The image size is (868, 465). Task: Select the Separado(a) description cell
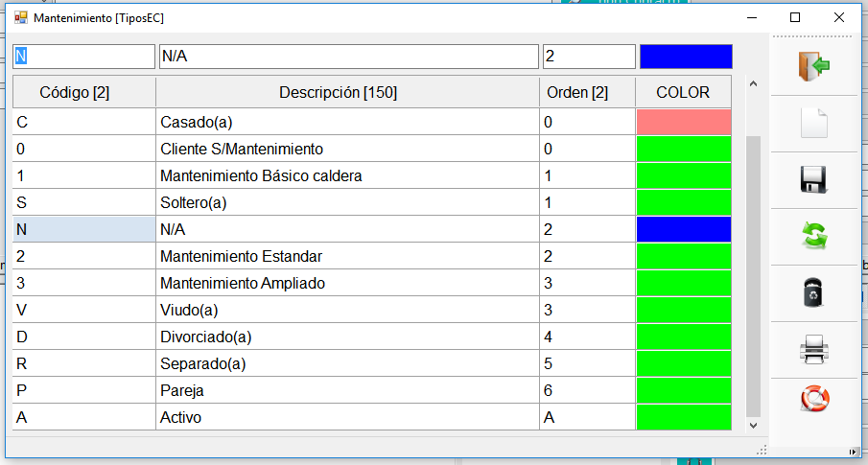coord(347,363)
